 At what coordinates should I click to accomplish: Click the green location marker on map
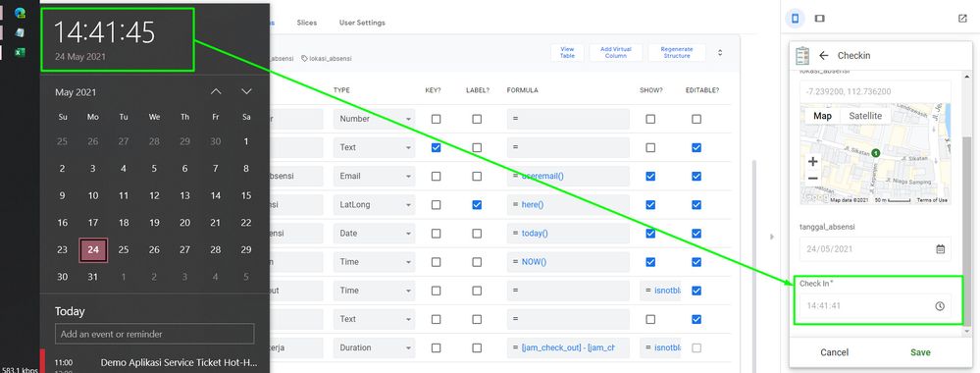tap(876, 152)
